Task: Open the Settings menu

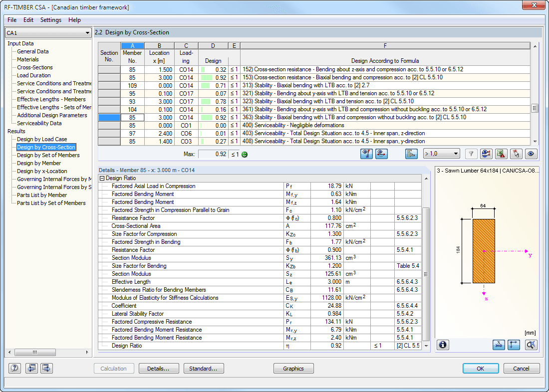Action: tap(51, 20)
